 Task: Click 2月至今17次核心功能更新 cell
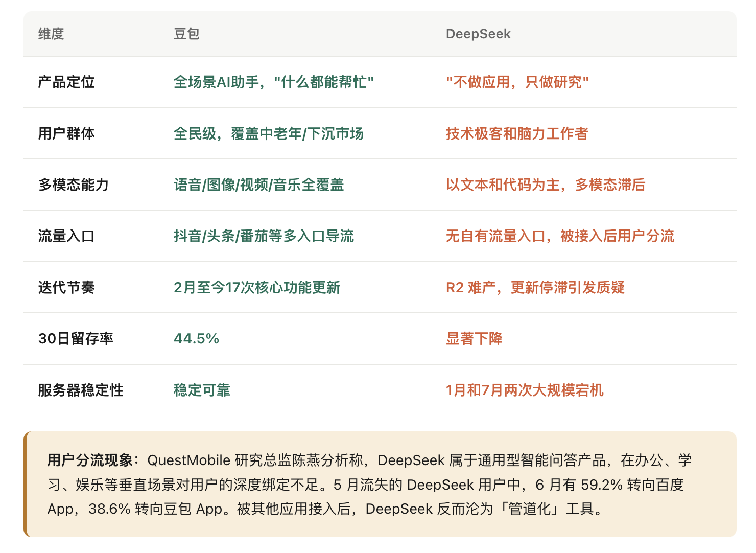pos(257,287)
